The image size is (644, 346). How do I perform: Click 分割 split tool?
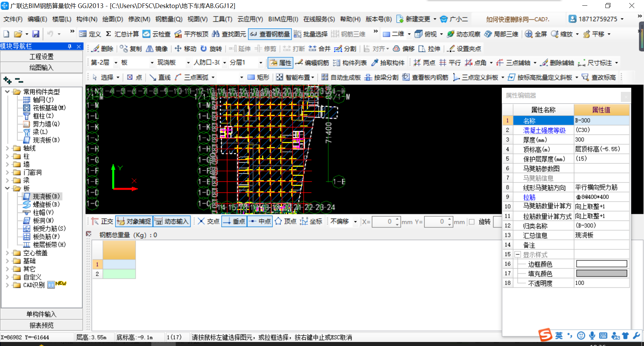pyautogui.click(x=345, y=49)
